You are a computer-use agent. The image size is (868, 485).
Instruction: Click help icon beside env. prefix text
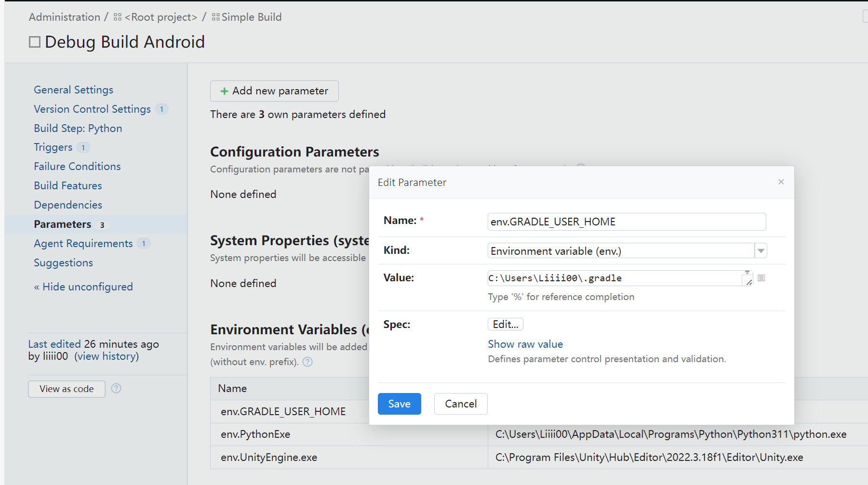[x=307, y=362]
